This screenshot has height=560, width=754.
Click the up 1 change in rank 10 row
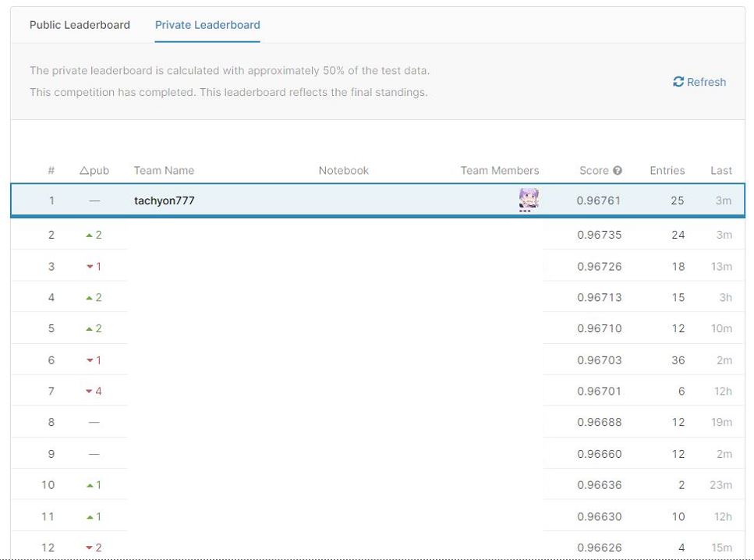(x=94, y=485)
